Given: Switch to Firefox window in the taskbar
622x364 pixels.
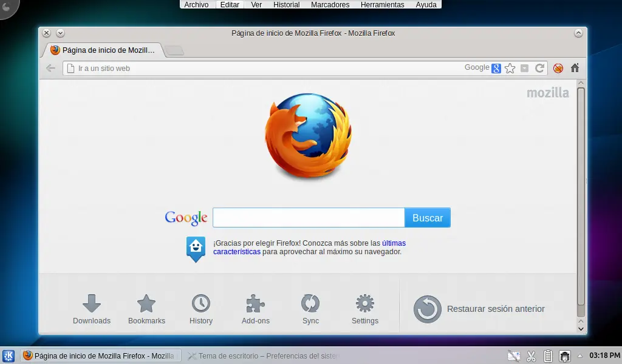Looking at the screenshot, I should (x=101, y=356).
